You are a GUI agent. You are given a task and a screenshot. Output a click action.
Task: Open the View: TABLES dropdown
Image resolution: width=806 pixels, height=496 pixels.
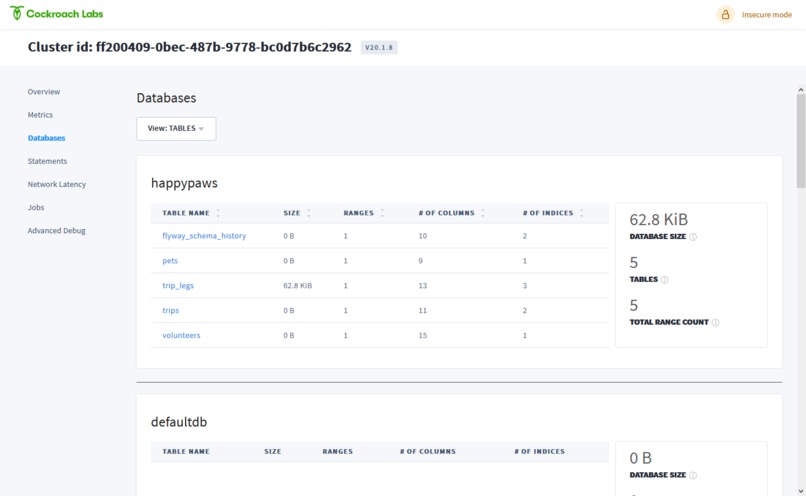[176, 128]
